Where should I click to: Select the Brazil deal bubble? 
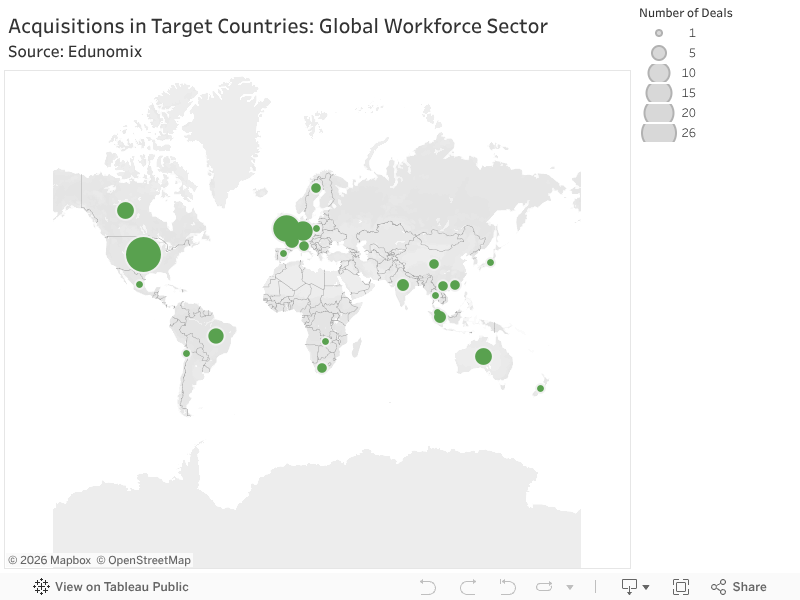tap(215, 336)
